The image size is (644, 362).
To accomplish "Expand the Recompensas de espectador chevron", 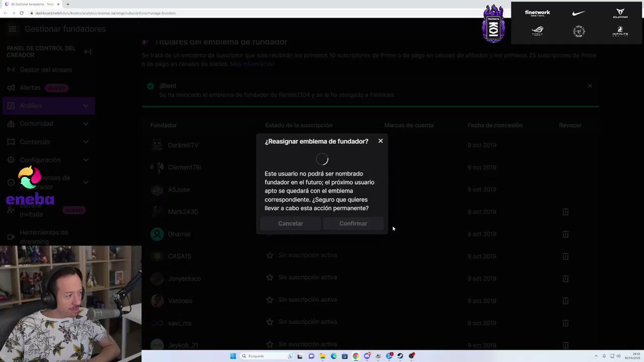I will pos(86,182).
